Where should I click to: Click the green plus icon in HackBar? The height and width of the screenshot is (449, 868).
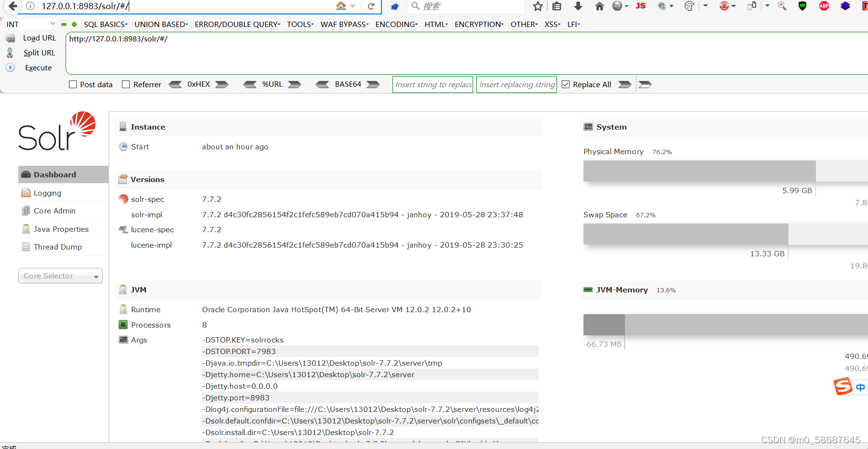click(x=74, y=24)
